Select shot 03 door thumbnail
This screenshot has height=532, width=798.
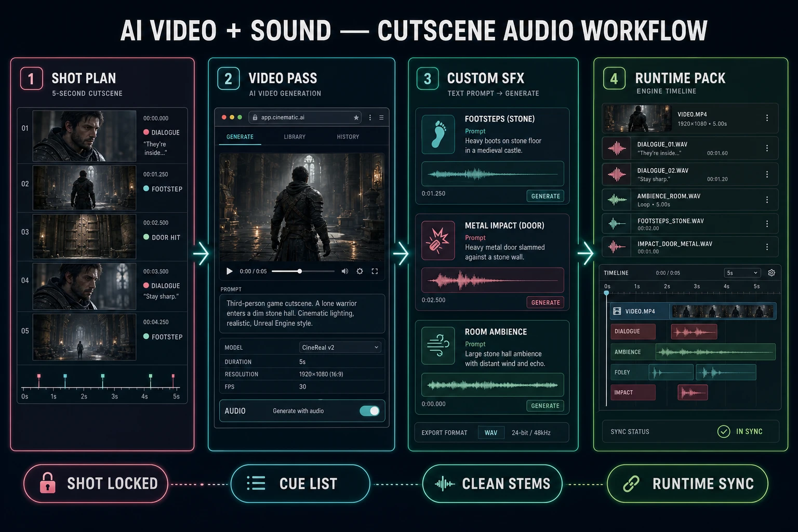84,236
